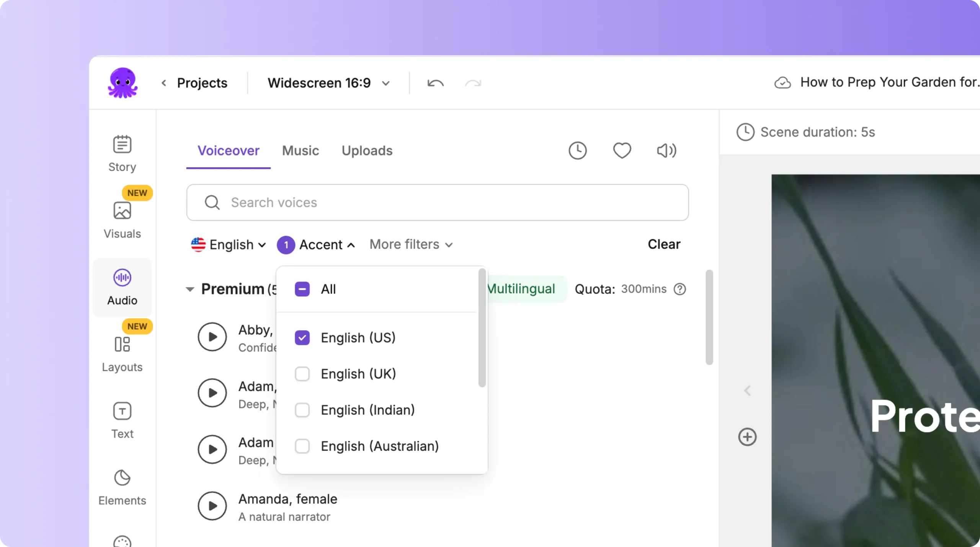Show favorite voices heart icon
Viewport: 980px width, 547px height.
pyautogui.click(x=622, y=151)
